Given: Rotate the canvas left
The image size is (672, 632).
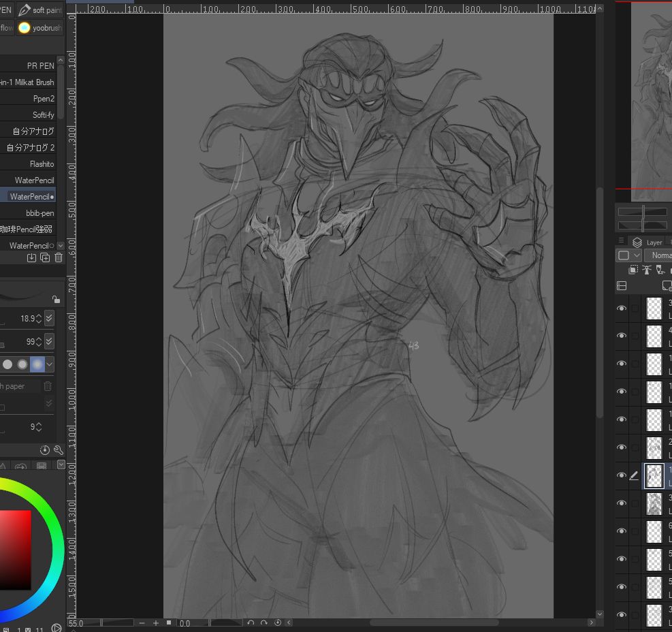Looking at the screenshot, I should pos(251,622).
